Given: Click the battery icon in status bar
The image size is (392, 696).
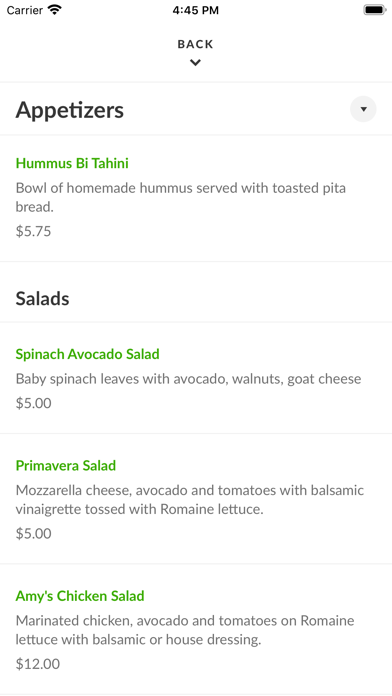Looking at the screenshot, I should (x=375, y=10).
